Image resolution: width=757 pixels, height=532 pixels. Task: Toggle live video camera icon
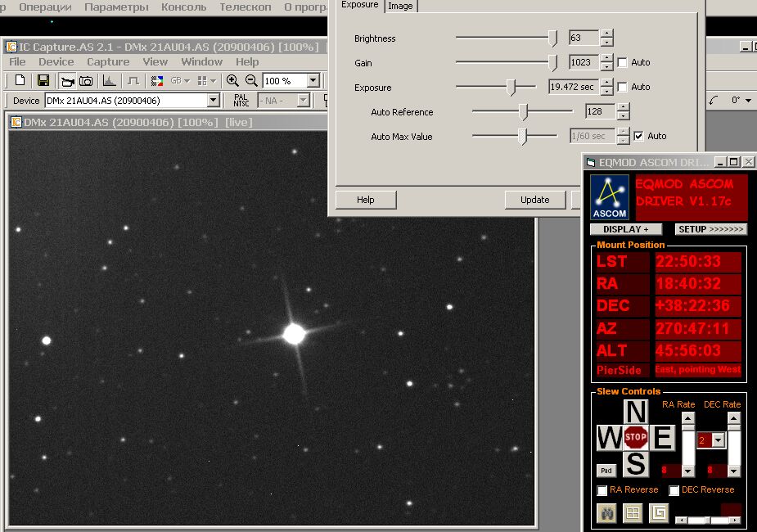[x=66, y=80]
